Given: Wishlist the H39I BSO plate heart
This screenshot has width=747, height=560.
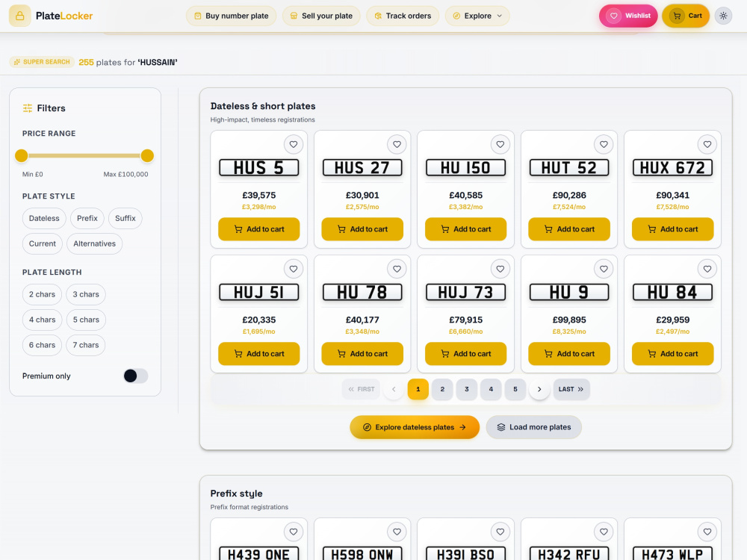Looking at the screenshot, I should coord(500,532).
